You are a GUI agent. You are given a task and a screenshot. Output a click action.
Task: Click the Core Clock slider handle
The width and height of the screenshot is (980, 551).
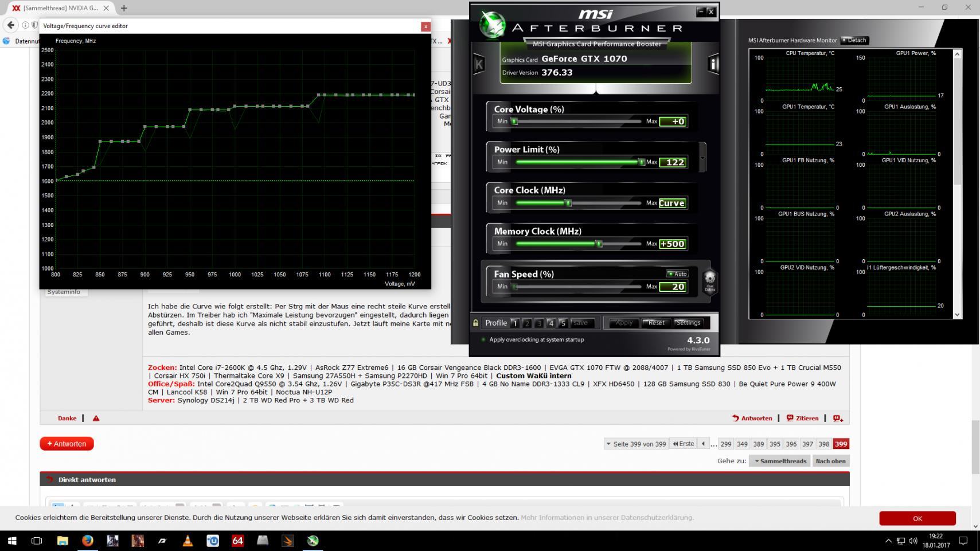coord(568,203)
